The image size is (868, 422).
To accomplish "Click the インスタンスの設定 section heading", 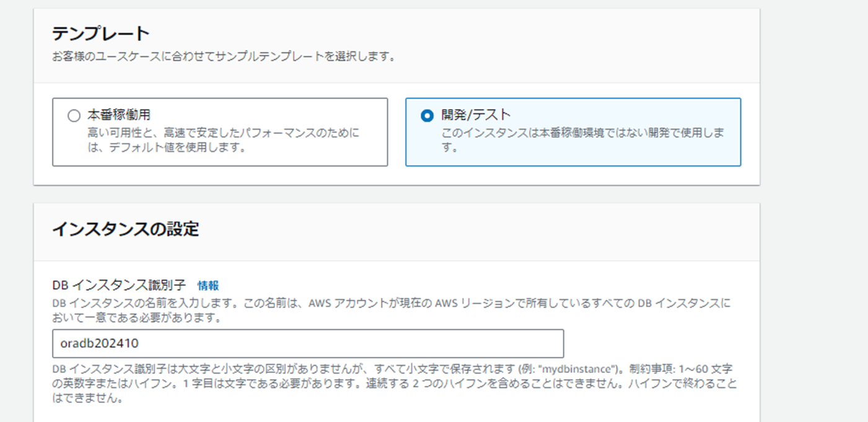I will click(x=126, y=229).
